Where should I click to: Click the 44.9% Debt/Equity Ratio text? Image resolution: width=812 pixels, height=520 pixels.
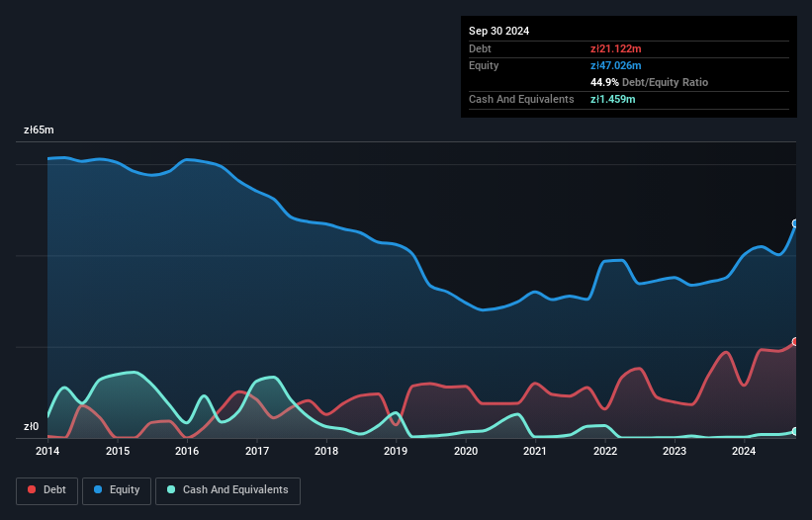tap(649, 82)
